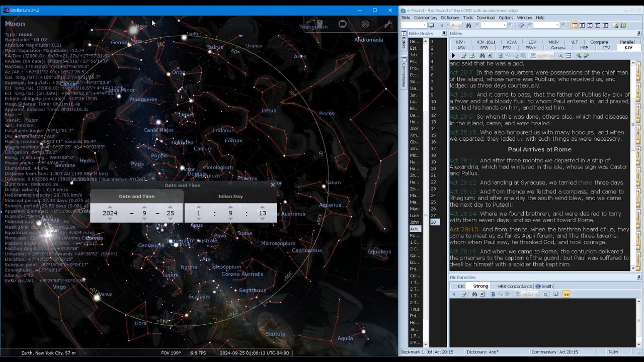
Task: Open Parallel Bible tab
Action: [x=627, y=42]
